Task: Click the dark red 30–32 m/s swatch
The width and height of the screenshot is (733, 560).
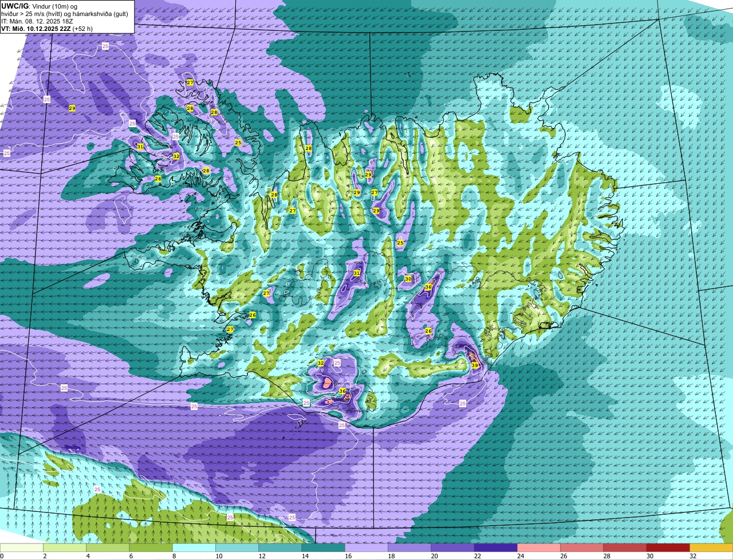Action: (668, 548)
